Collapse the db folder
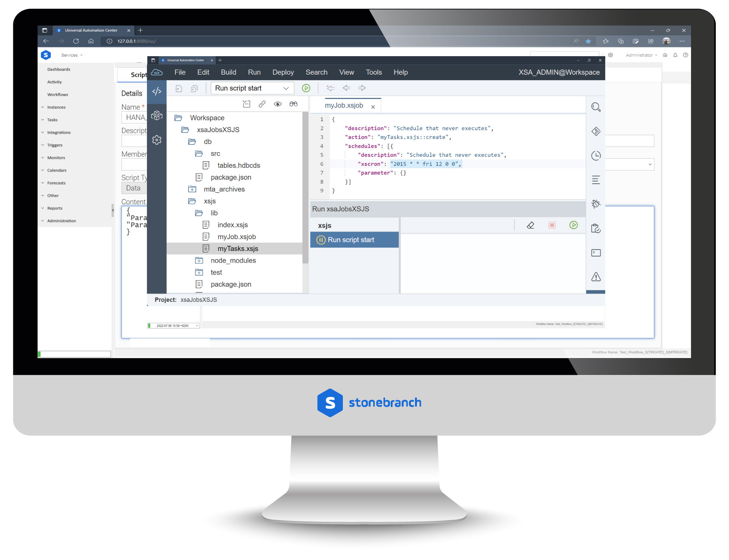729x560 pixels. point(192,142)
